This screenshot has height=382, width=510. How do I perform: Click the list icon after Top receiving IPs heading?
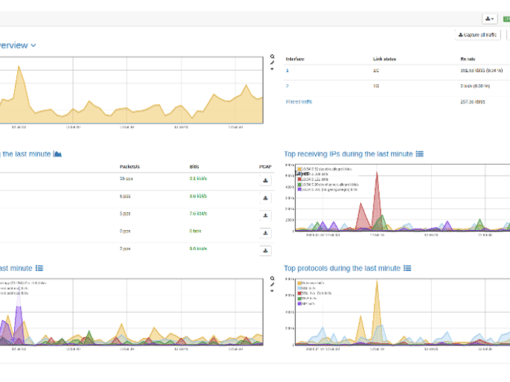point(420,154)
